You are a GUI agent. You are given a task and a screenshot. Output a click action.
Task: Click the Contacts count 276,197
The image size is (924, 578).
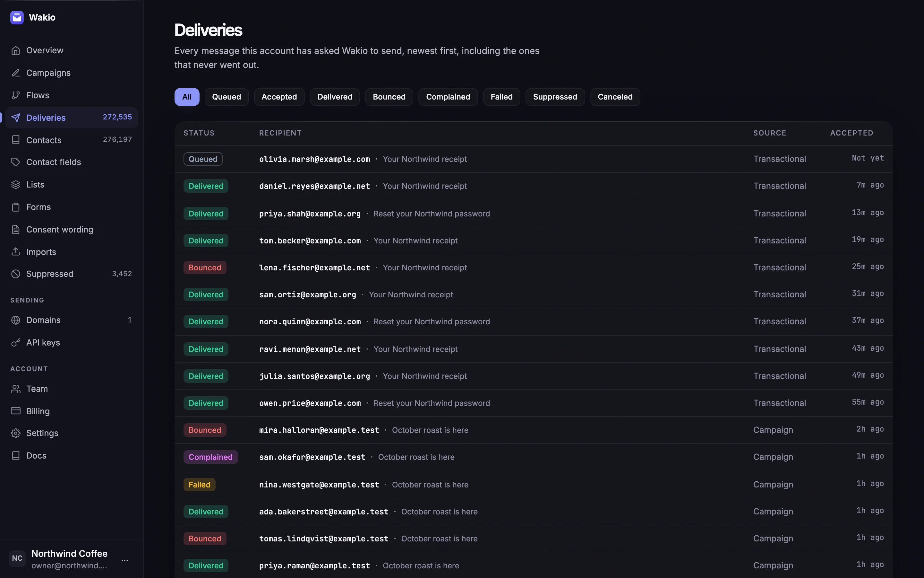pos(117,140)
